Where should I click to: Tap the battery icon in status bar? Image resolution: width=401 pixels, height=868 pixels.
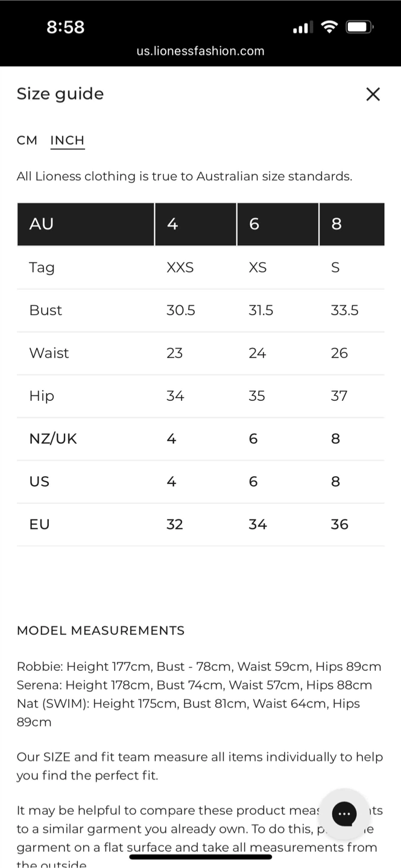(360, 27)
